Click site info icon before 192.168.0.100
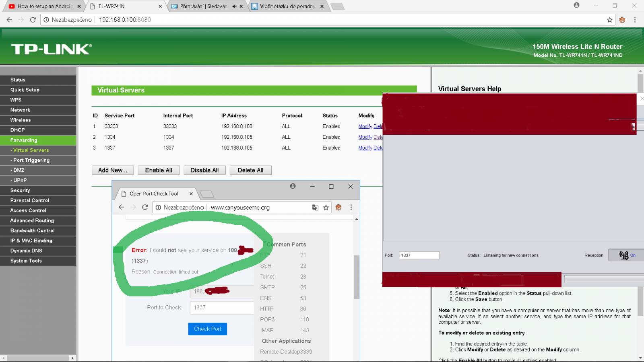This screenshot has height=362, width=644. click(x=46, y=20)
